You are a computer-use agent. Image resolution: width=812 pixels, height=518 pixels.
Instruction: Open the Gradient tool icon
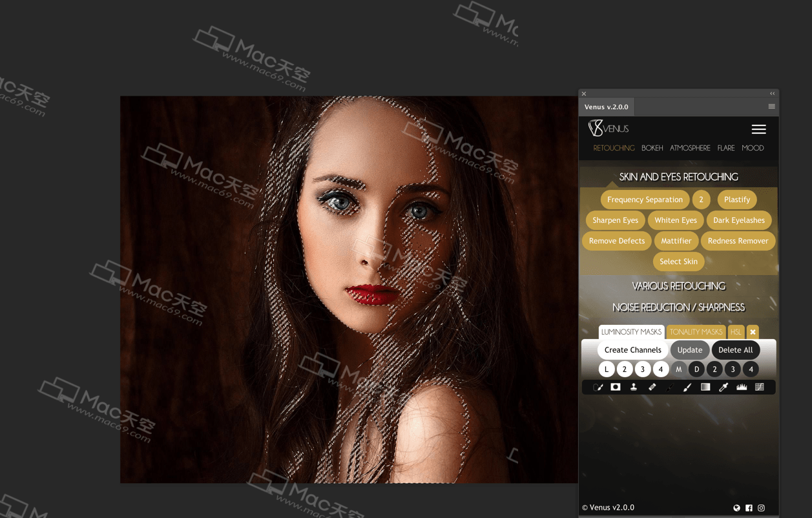point(705,387)
